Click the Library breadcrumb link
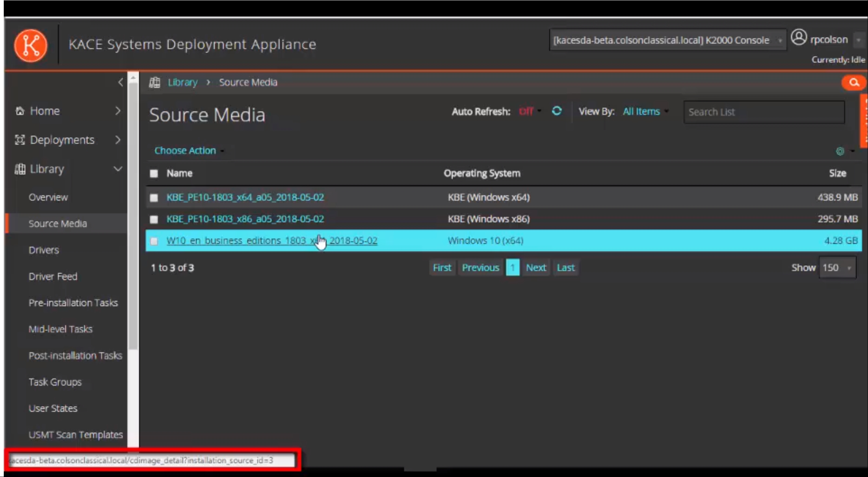This screenshot has height=477, width=868. pos(183,82)
